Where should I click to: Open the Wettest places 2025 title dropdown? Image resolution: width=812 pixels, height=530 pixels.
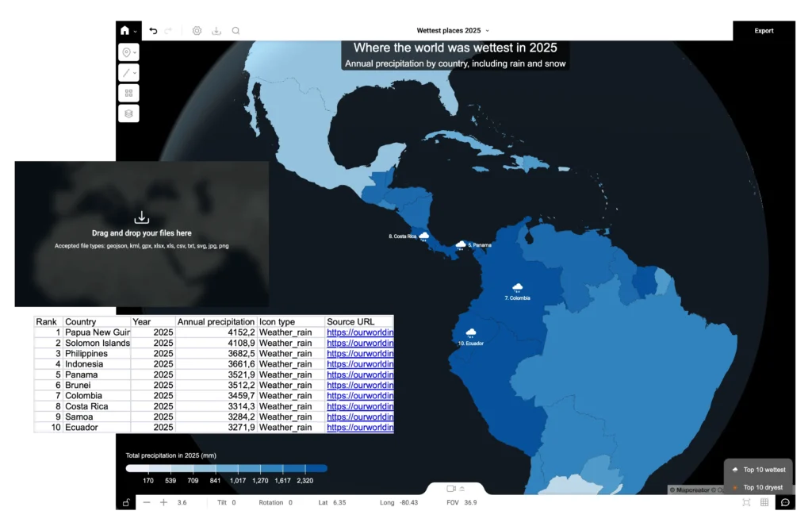pyautogui.click(x=453, y=31)
